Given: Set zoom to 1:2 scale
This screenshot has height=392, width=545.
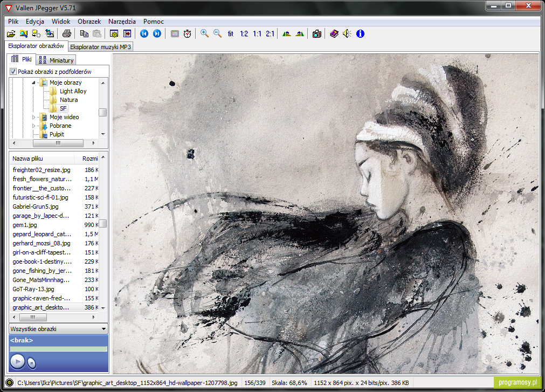Looking at the screenshot, I should coord(244,34).
